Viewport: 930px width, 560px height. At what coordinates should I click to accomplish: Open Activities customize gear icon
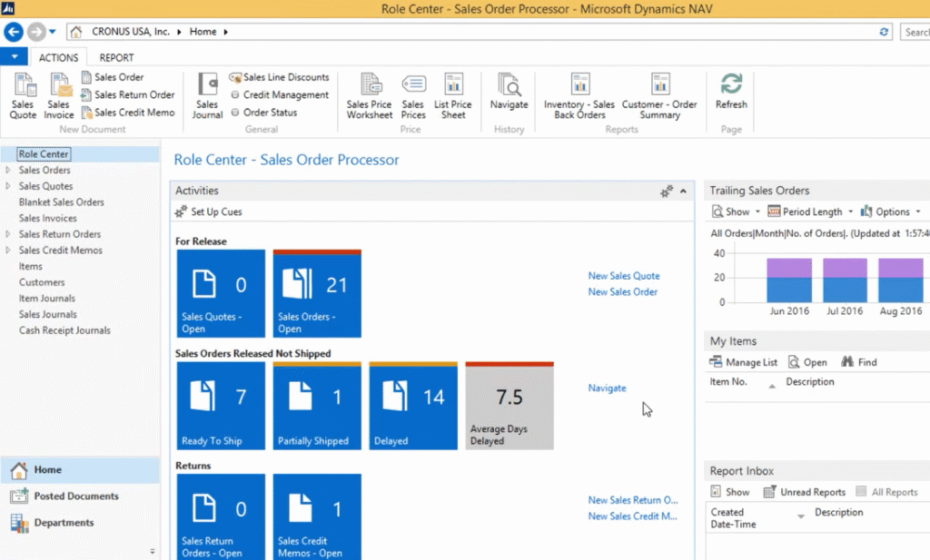667,191
